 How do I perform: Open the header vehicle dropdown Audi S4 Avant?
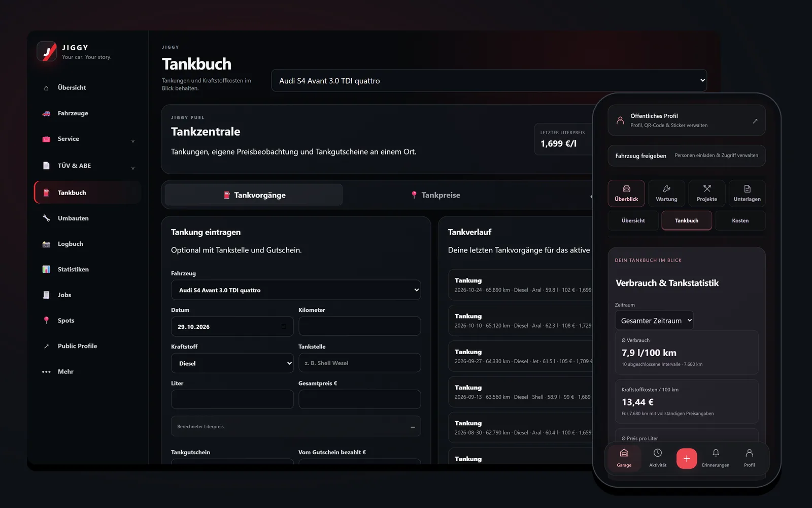click(489, 80)
